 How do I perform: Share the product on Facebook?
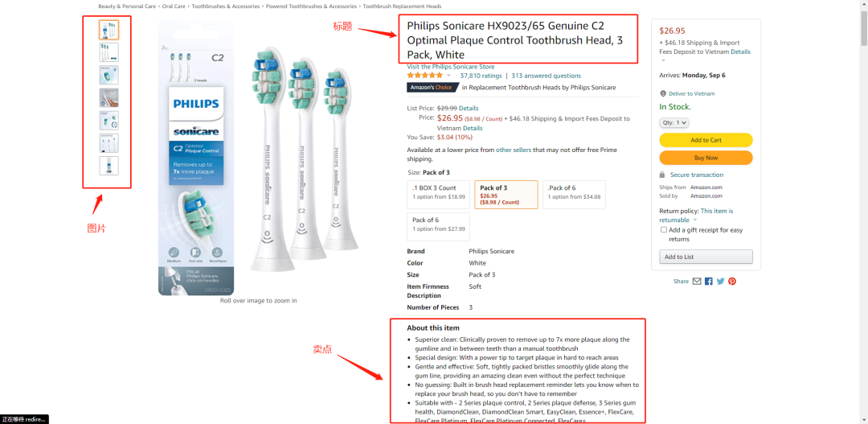709,282
